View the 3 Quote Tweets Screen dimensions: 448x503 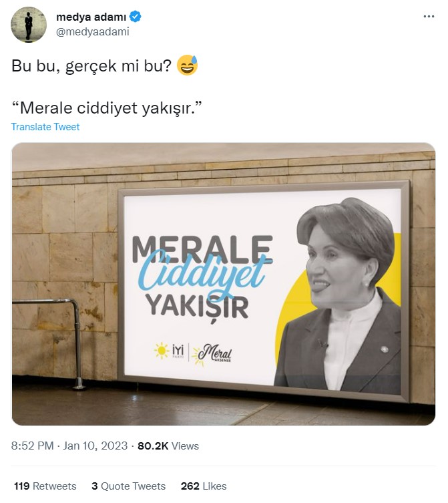[128, 486]
